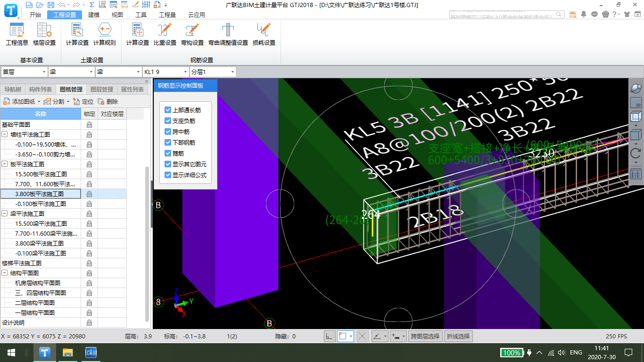644x362 pixels.
Task: Open the Windows Start menu
Action: (11, 353)
